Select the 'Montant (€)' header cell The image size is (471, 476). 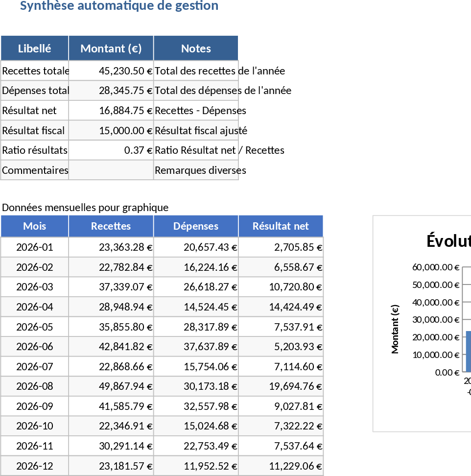(x=111, y=48)
